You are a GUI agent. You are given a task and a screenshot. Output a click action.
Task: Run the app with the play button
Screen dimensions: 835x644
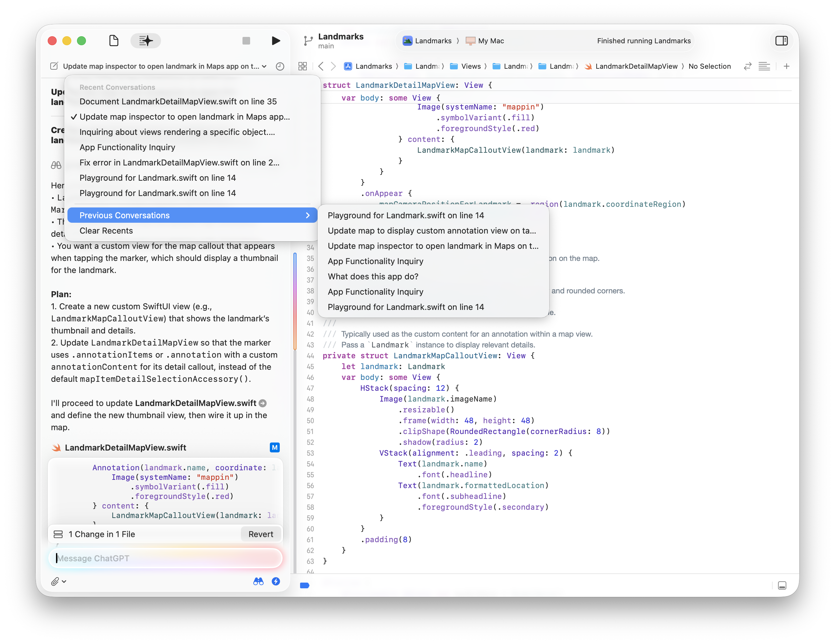tap(276, 41)
